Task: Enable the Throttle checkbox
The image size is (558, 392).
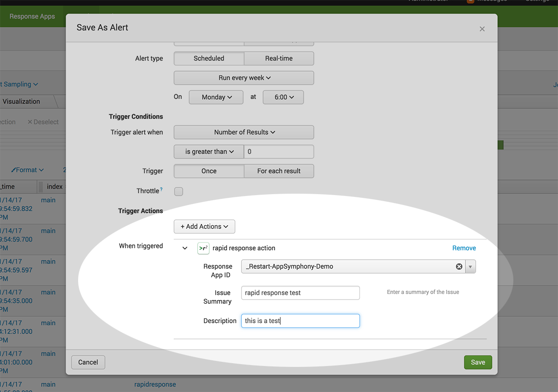Action: pyautogui.click(x=179, y=191)
